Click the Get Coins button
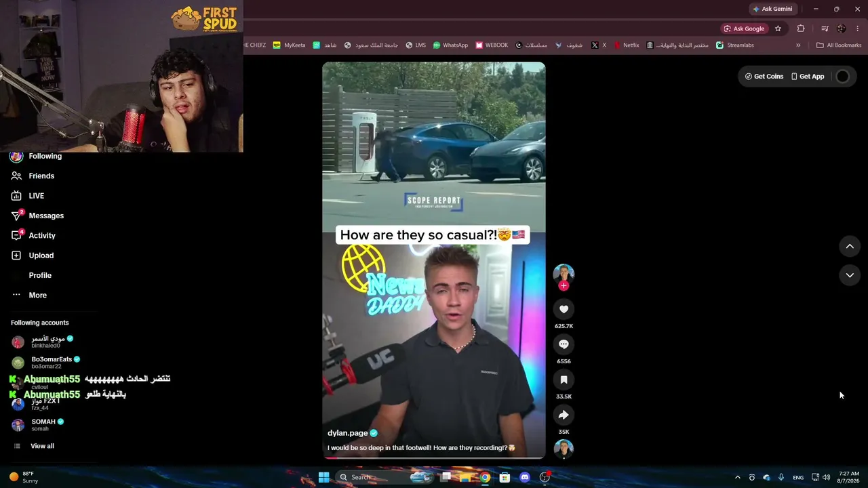 tap(764, 77)
